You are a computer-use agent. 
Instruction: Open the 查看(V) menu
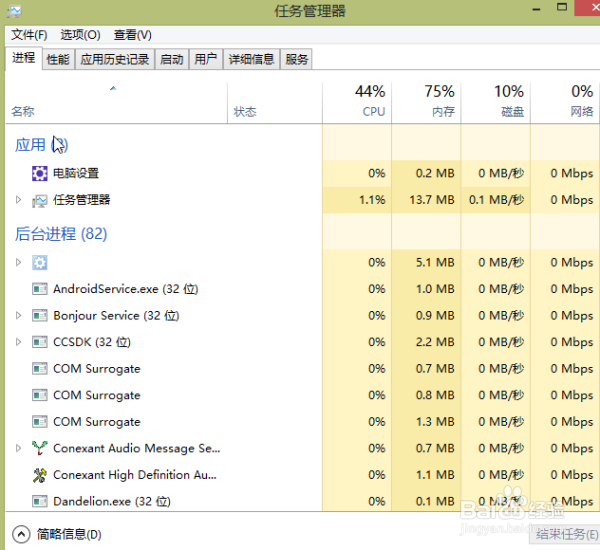(x=132, y=35)
